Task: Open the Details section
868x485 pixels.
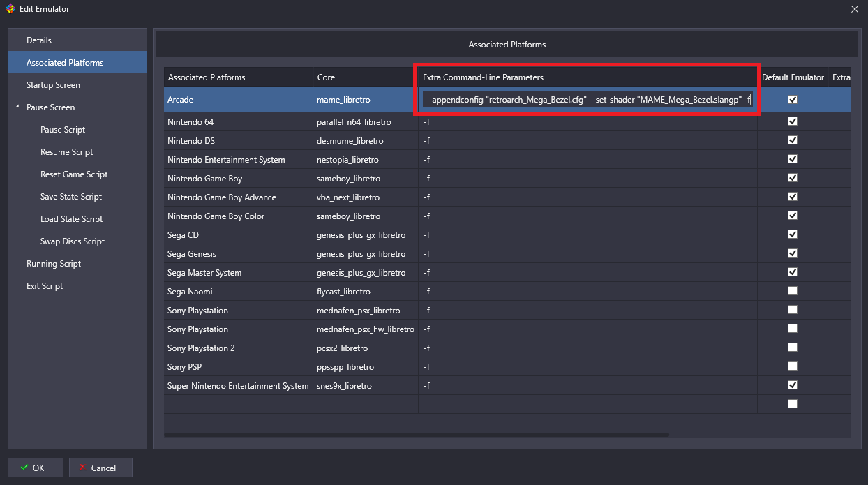Action: [77, 40]
